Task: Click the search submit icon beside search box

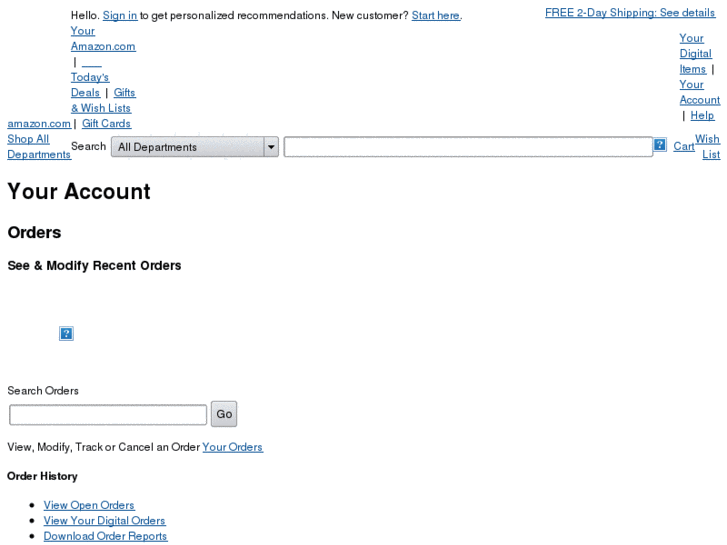Action: coord(659,145)
